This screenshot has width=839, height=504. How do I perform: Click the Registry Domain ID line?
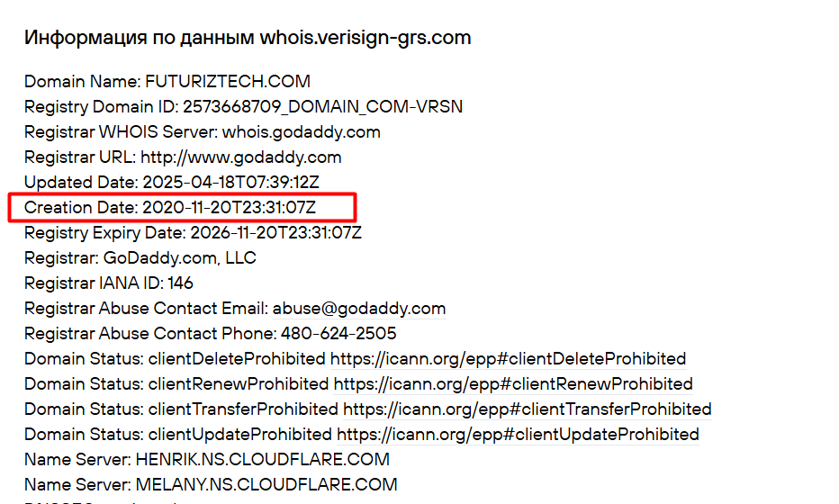point(243,106)
